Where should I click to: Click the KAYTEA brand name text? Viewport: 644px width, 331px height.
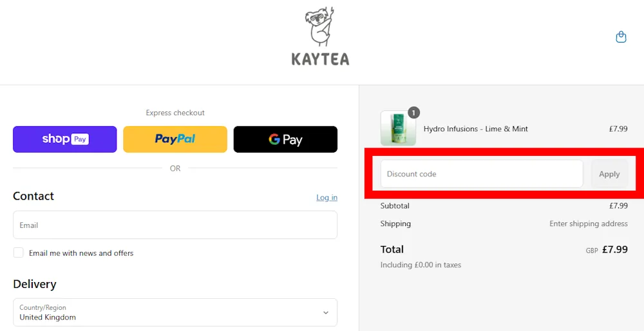click(x=320, y=59)
